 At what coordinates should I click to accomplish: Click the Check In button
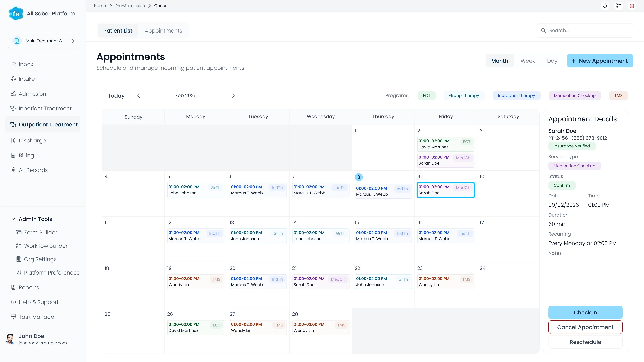(585, 313)
